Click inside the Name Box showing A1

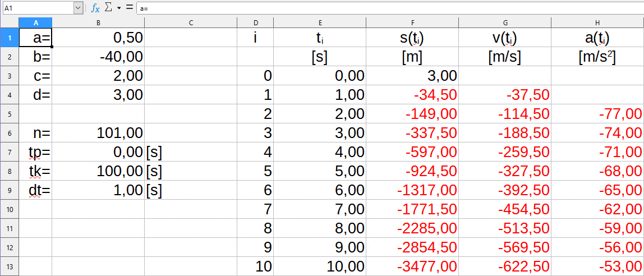[x=37, y=8]
